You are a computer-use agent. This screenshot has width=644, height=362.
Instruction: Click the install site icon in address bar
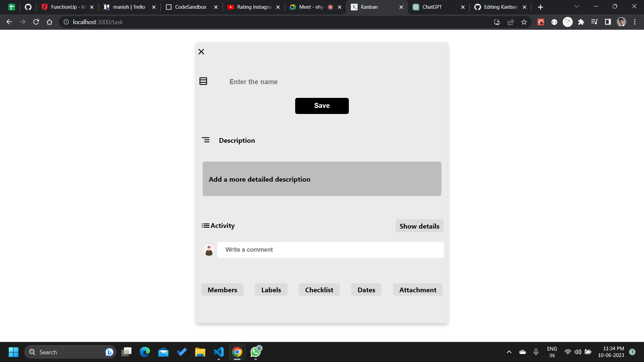coord(497,22)
